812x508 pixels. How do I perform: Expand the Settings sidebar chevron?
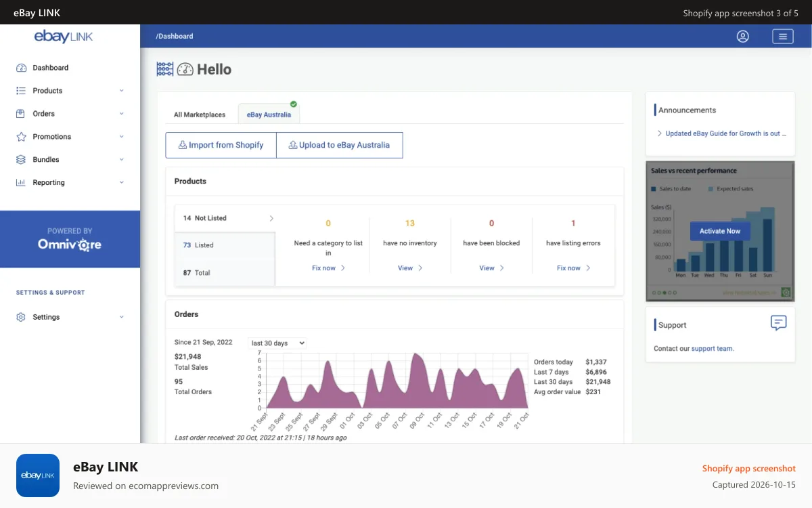[x=122, y=317]
